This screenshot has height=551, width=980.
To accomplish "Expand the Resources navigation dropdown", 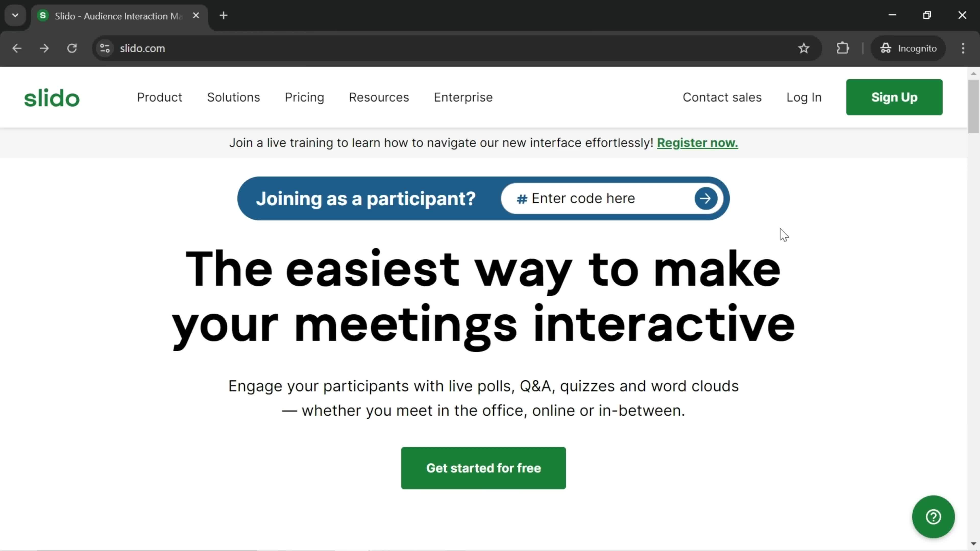I will click(x=378, y=97).
